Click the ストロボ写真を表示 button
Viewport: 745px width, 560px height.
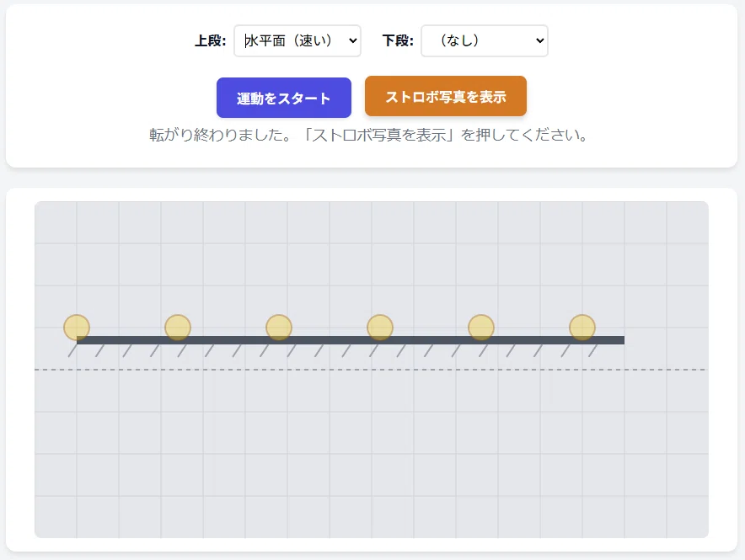[x=446, y=96]
